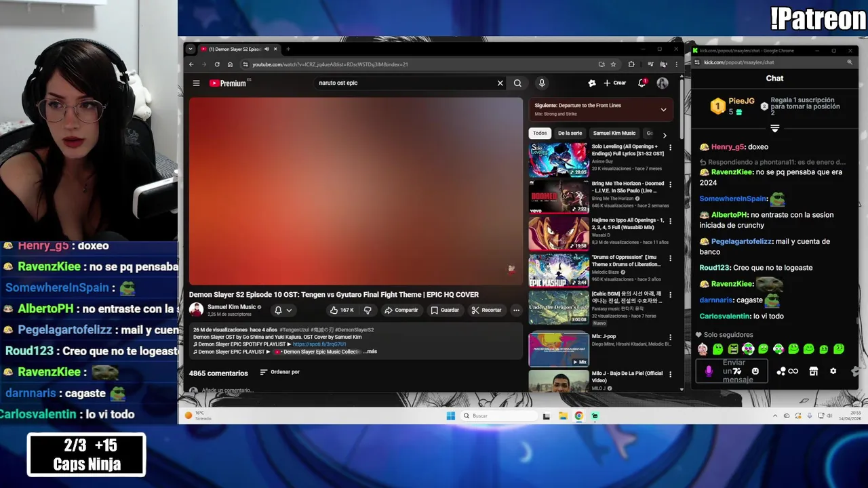Click the Añade un comentario field
The height and width of the screenshot is (488, 868).
(227, 390)
